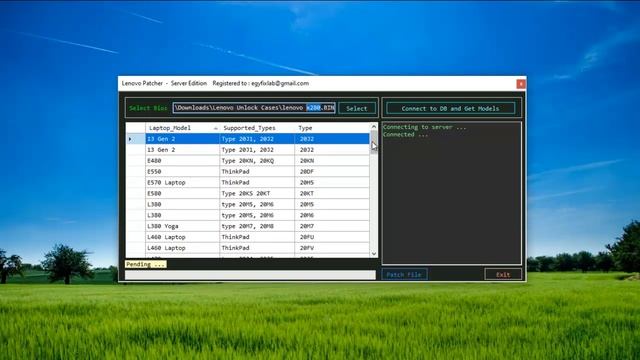Viewport: 640px width, 360px height.
Task: Sort by the Supported_Types column header
Action: [257, 128]
